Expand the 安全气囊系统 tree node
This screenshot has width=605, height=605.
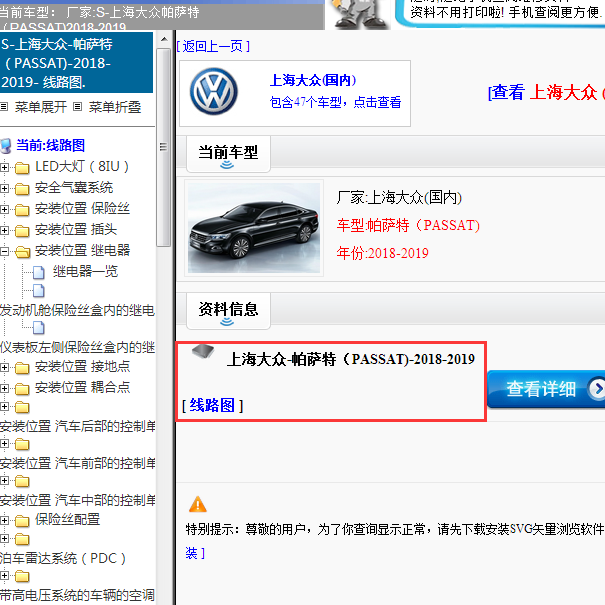pyautogui.click(x=4, y=188)
